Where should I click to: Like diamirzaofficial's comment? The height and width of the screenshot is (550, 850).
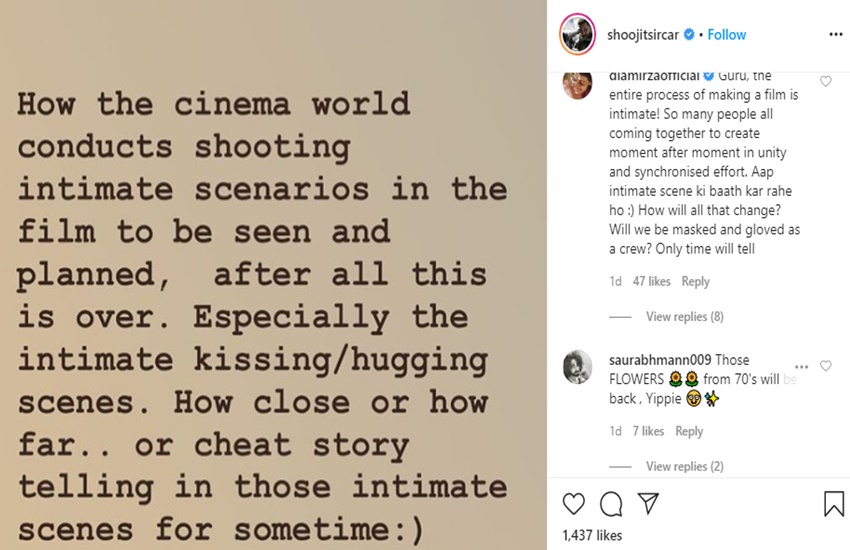(825, 82)
